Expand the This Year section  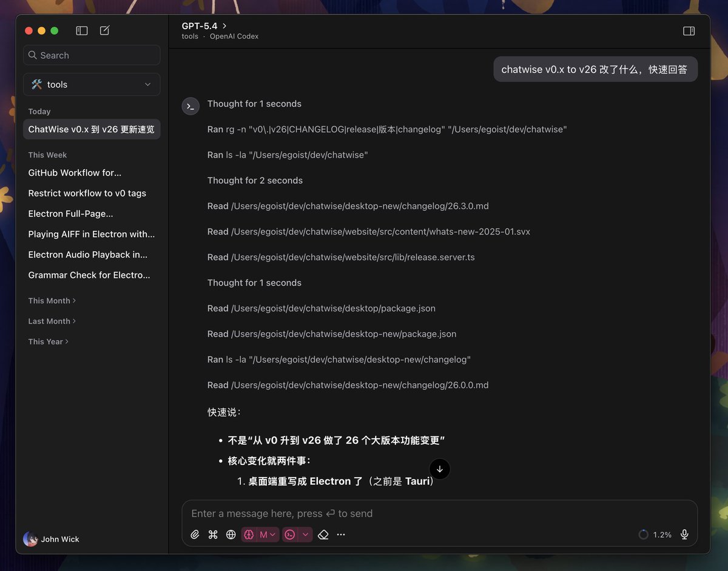[49, 342]
